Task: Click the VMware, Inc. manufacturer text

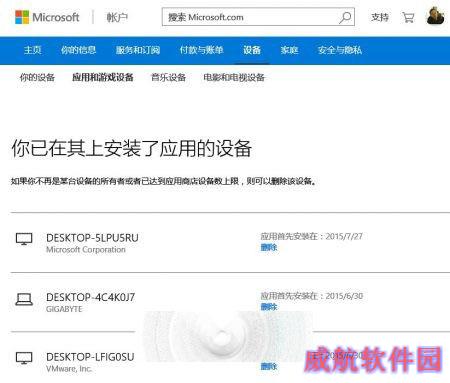Action: tap(69, 369)
